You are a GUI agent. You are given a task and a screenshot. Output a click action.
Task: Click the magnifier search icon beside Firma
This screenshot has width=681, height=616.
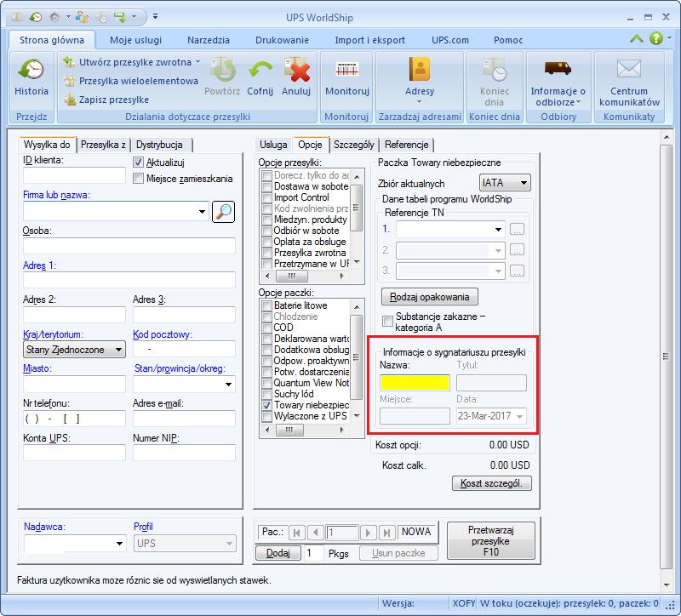tap(223, 212)
